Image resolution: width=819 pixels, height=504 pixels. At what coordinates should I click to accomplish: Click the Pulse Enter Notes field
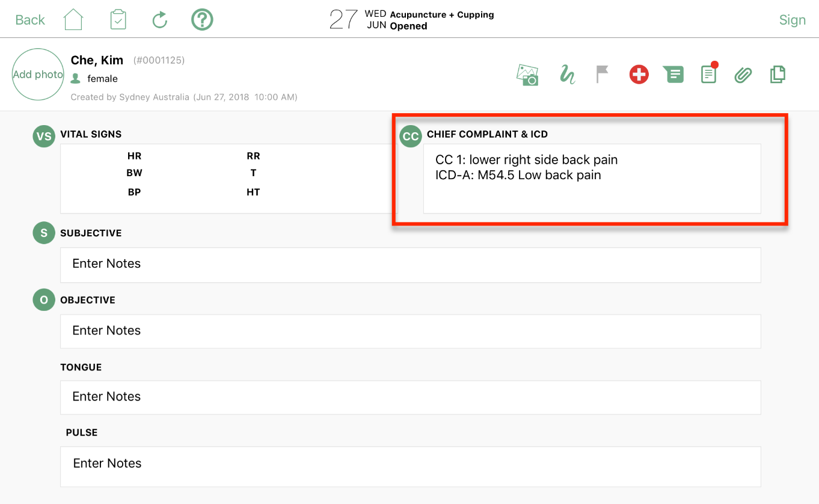410,464
